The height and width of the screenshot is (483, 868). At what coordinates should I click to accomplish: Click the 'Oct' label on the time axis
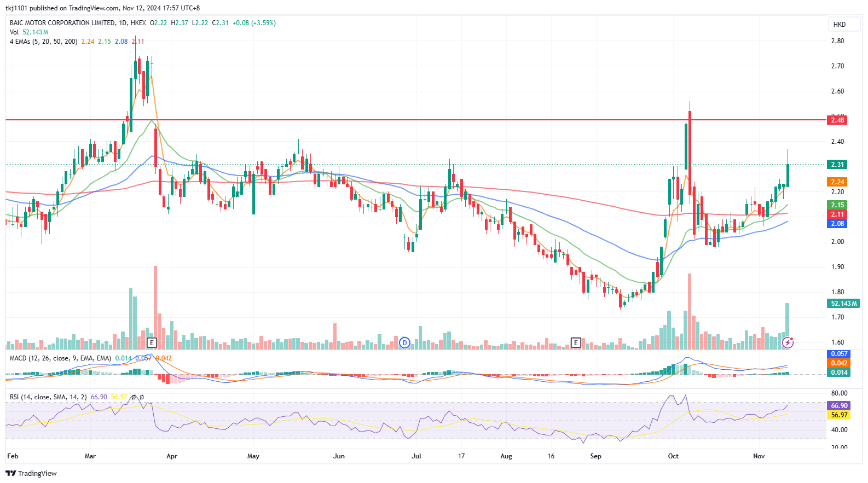pos(673,456)
